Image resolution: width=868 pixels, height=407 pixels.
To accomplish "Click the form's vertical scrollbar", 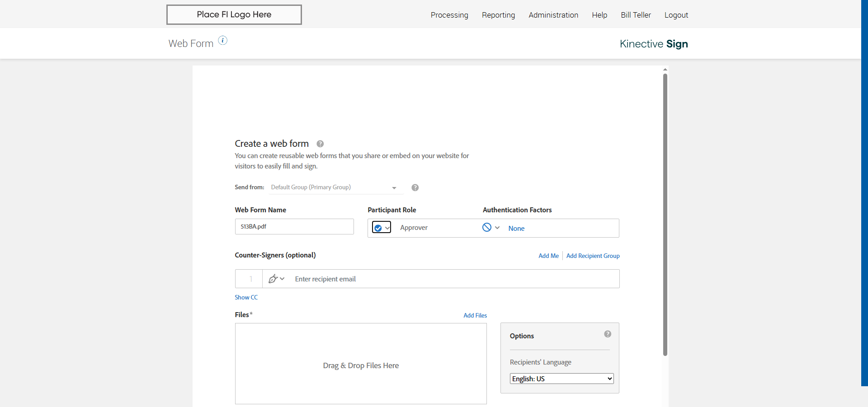I will click(x=665, y=214).
